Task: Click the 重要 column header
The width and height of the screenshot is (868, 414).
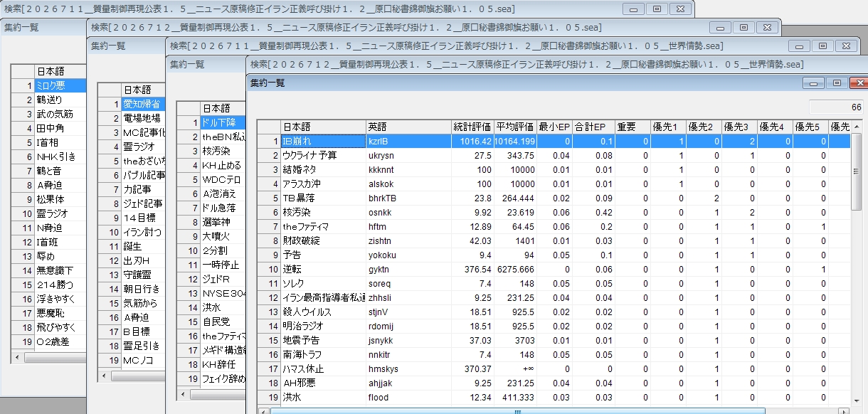Action: pos(633,127)
